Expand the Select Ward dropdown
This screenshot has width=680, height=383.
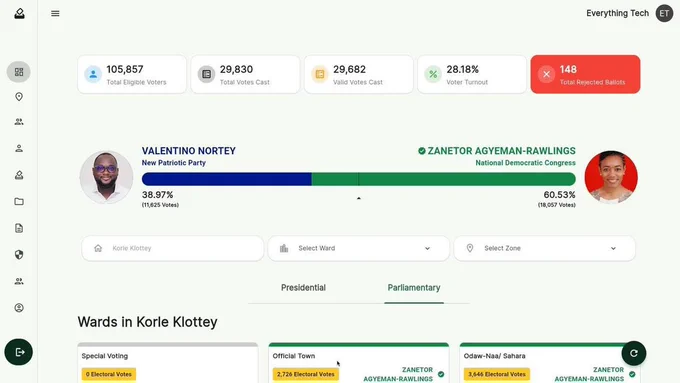pos(427,249)
